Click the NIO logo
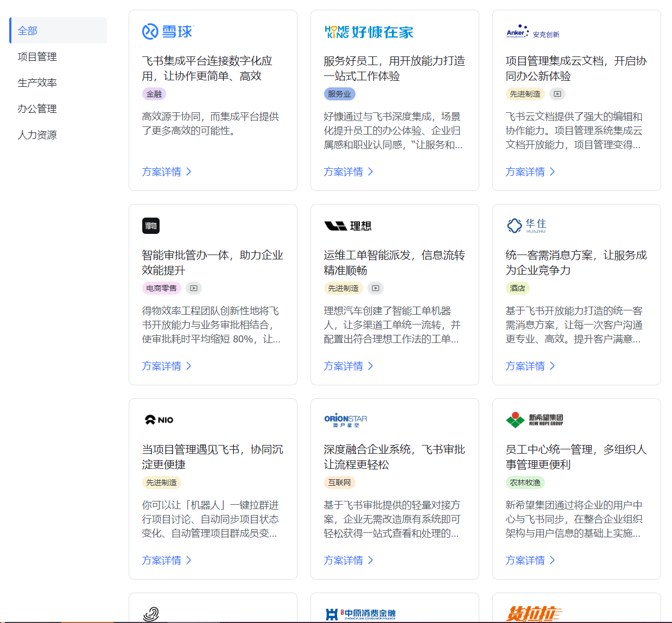The height and width of the screenshot is (623, 672). pos(159,419)
